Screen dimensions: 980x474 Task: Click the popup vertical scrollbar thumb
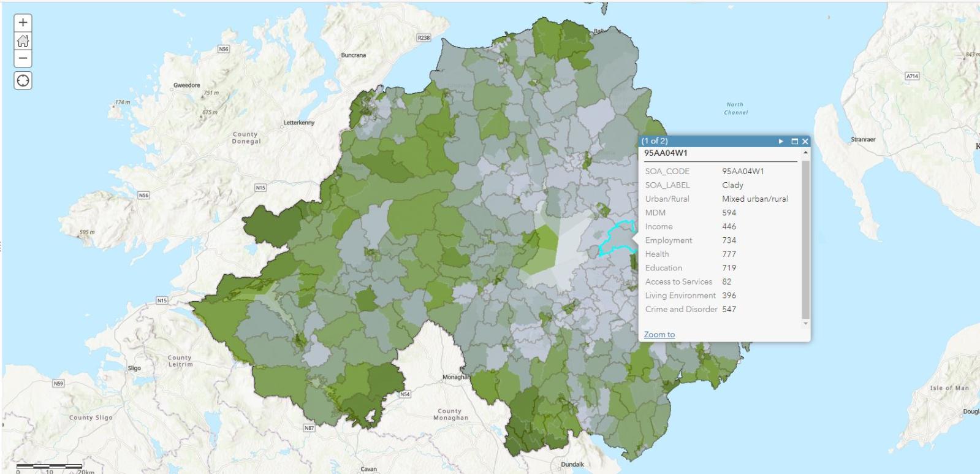click(x=805, y=239)
